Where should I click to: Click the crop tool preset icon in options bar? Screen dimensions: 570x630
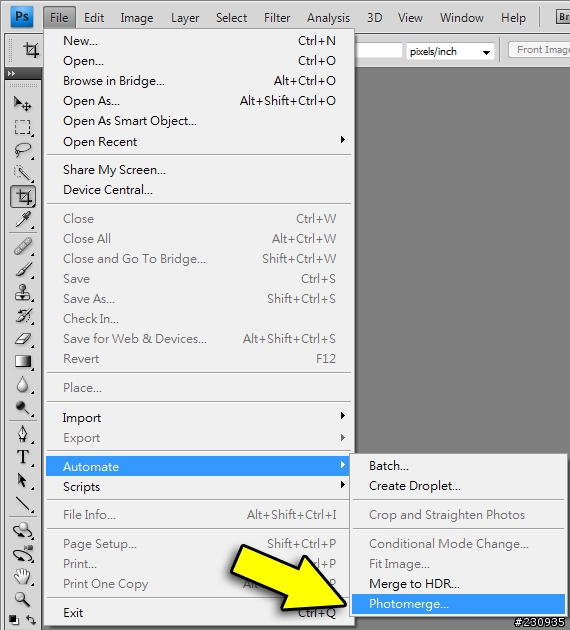click(x=31, y=50)
